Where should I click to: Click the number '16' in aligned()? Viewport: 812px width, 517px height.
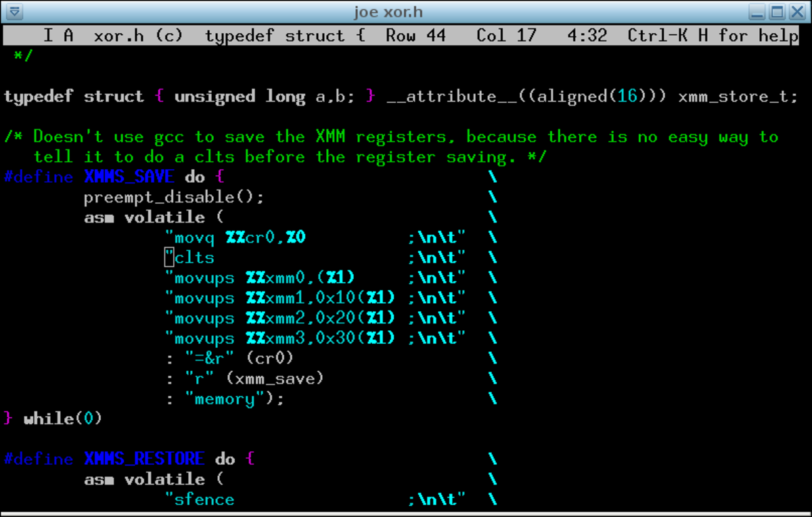tap(628, 97)
